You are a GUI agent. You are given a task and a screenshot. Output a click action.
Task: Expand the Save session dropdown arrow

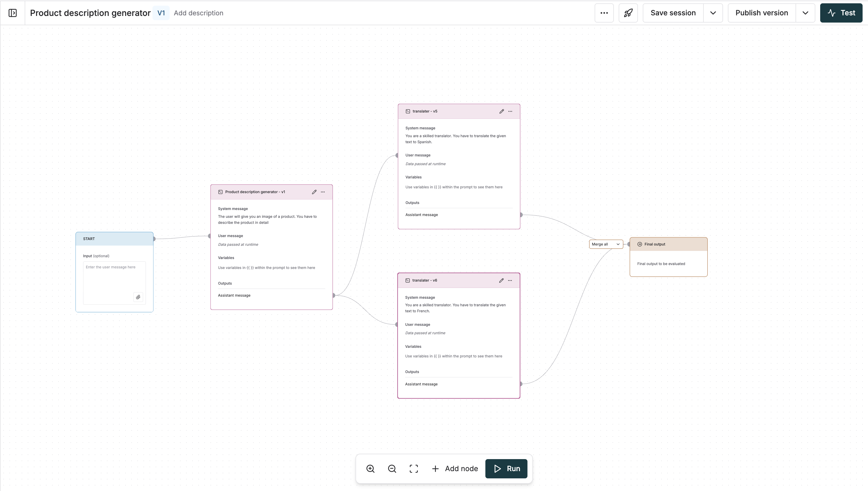(x=713, y=13)
